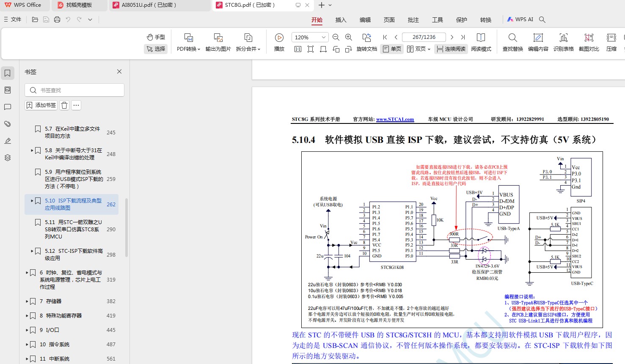Open find and replace (查找替换)
The height and width of the screenshot is (364, 625).
[x=512, y=42]
